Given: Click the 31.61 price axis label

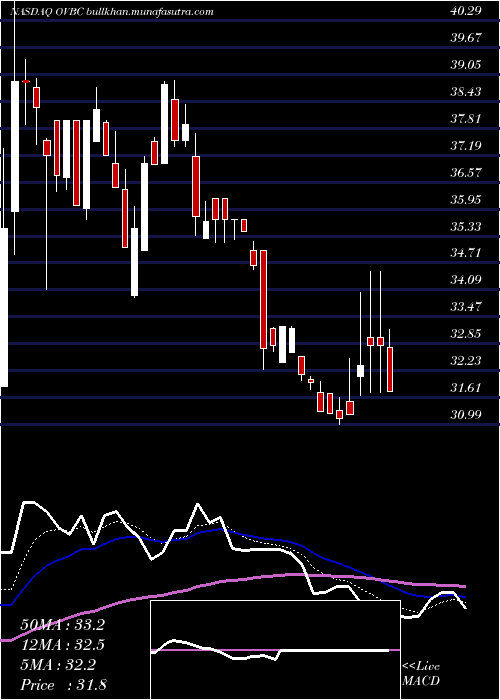Looking at the screenshot, I should pos(466,388).
